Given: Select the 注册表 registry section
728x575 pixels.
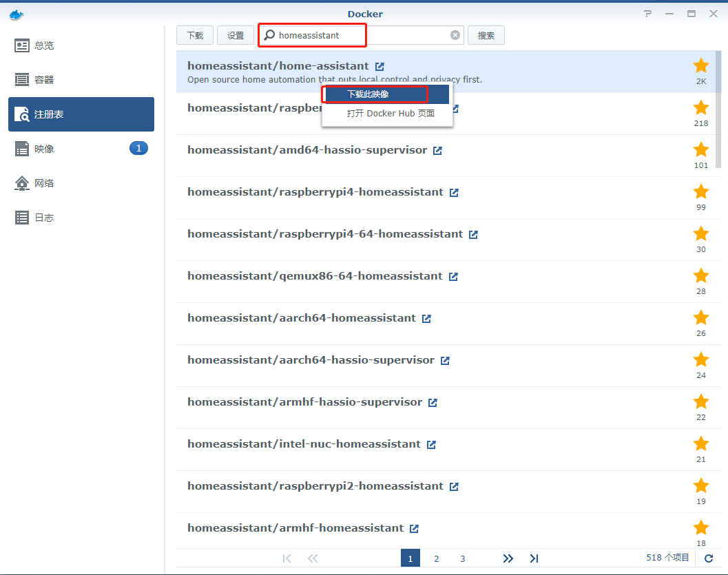Looking at the screenshot, I should coord(81,114).
